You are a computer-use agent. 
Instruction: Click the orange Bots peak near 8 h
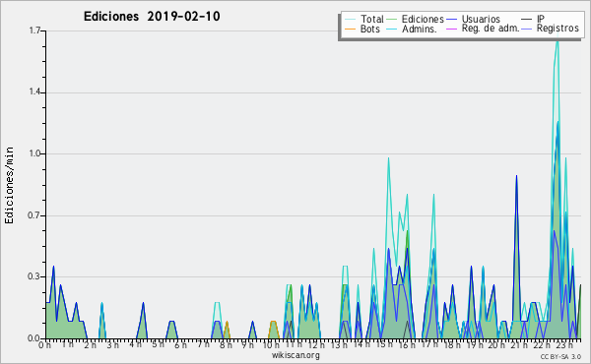coord(227,323)
